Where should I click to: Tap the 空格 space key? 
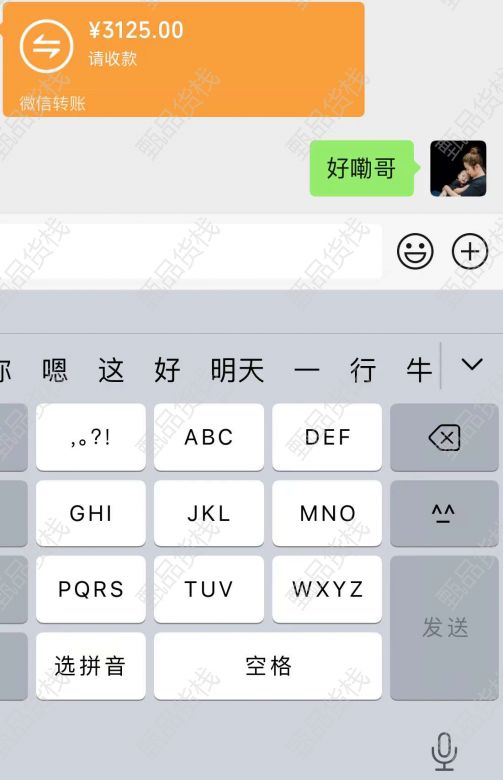pos(268,666)
